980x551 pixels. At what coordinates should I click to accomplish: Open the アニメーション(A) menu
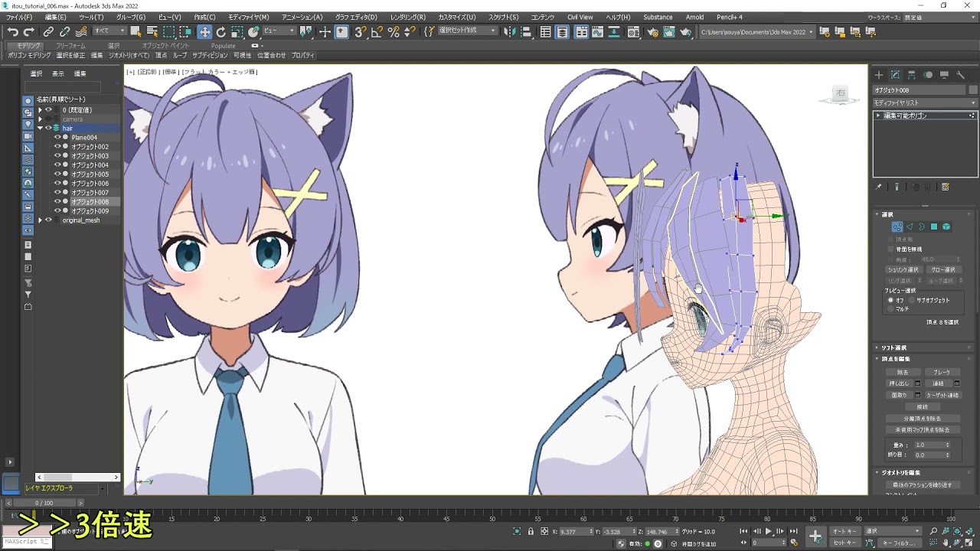(x=302, y=17)
